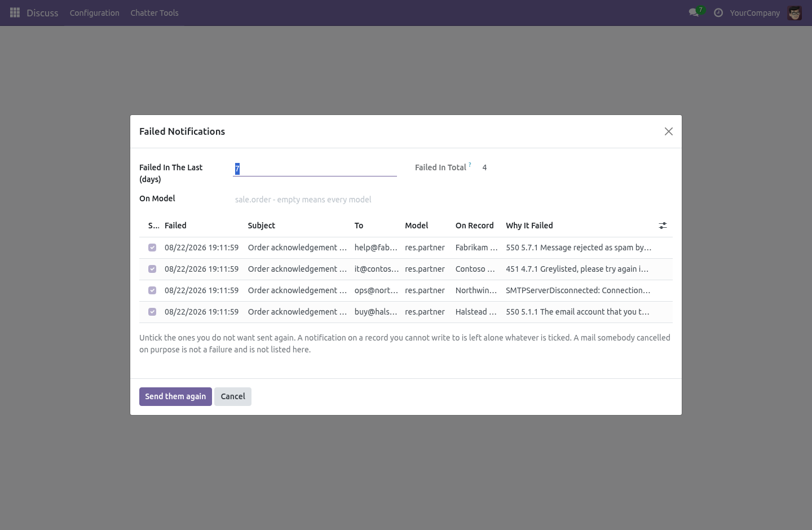Click '451 4.7.1 Greylisted' failure reason
The width and height of the screenshot is (812, 530).
click(577, 269)
